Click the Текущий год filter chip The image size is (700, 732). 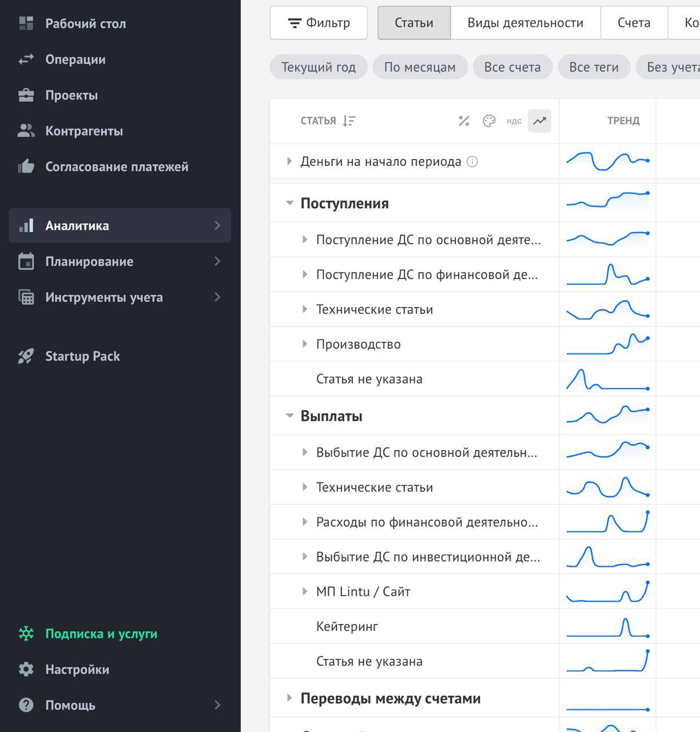[319, 67]
